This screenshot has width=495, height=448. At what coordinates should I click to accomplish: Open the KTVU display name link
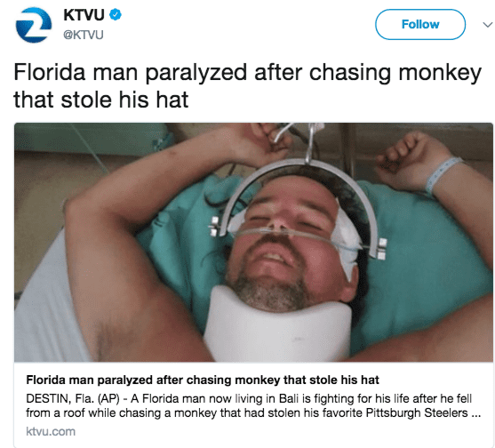click(84, 15)
